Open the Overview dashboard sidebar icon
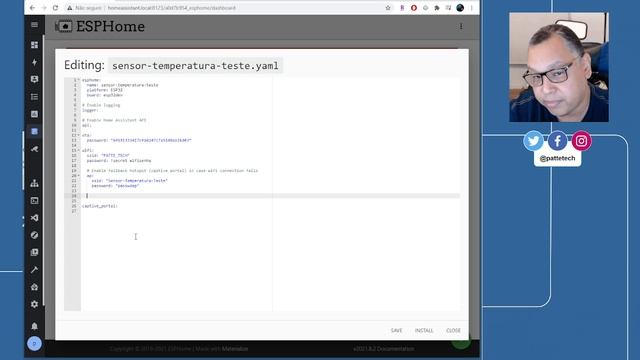 (34, 44)
